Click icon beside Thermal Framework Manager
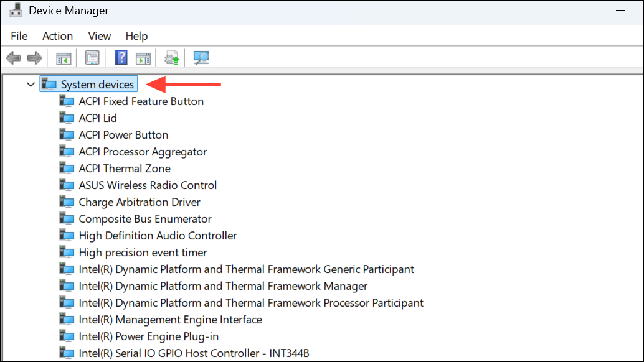 tap(67, 285)
